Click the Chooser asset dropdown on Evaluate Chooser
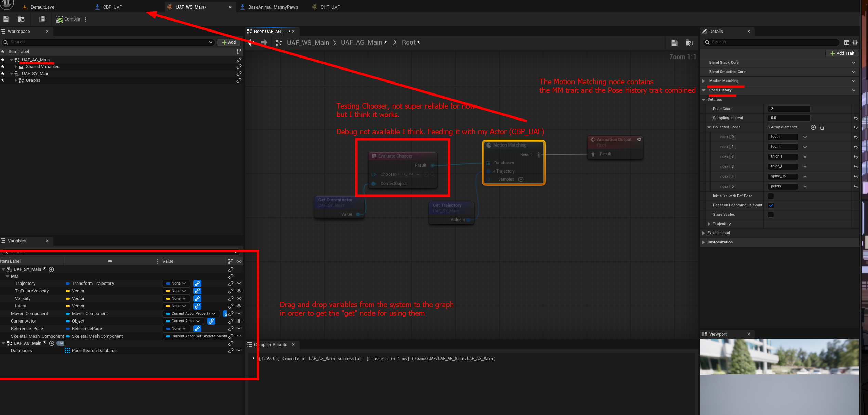This screenshot has height=415, width=868. 409,174
